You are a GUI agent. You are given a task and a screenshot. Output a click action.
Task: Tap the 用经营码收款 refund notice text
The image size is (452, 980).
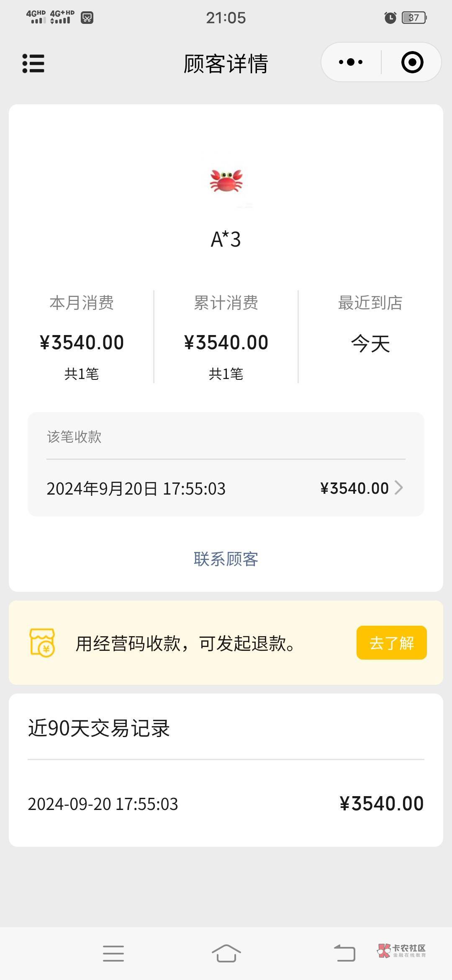(185, 643)
